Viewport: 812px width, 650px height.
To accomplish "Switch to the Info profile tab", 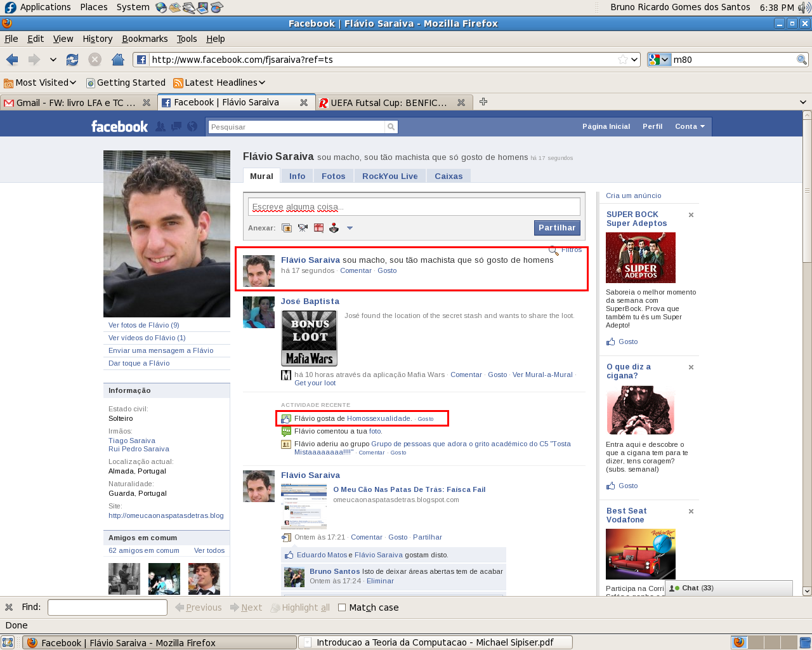I will [x=297, y=176].
